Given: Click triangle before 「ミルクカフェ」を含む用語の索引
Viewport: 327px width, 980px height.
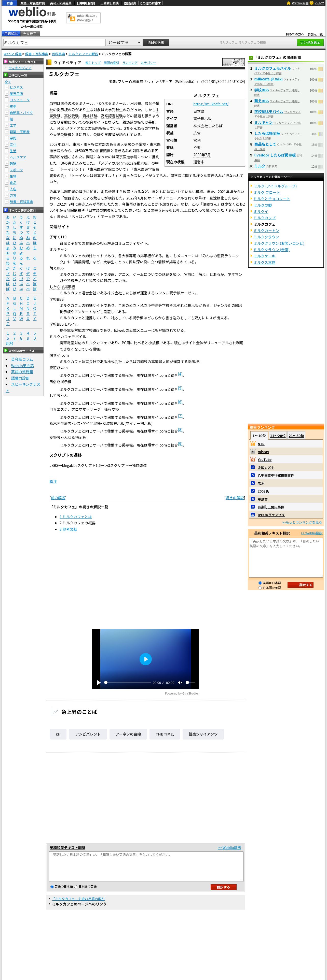Looking at the screenshot, I should click(x=49, y=899).
